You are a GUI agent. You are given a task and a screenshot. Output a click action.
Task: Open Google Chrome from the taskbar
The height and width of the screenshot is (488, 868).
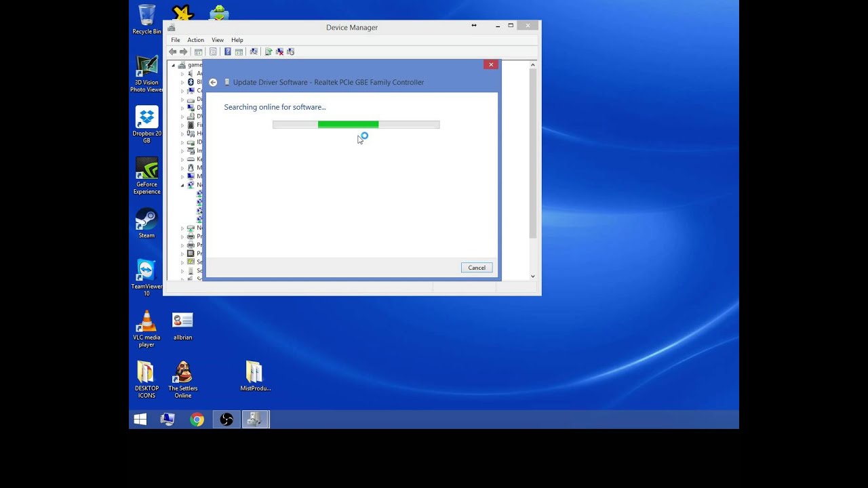[197, 420]
